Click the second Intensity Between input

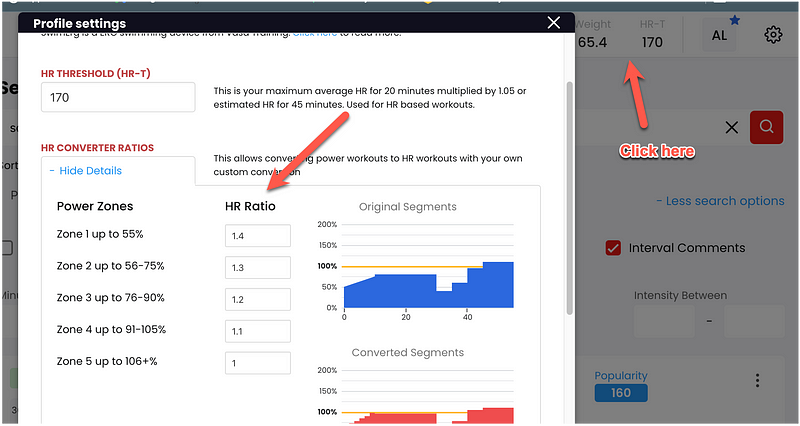754,321
